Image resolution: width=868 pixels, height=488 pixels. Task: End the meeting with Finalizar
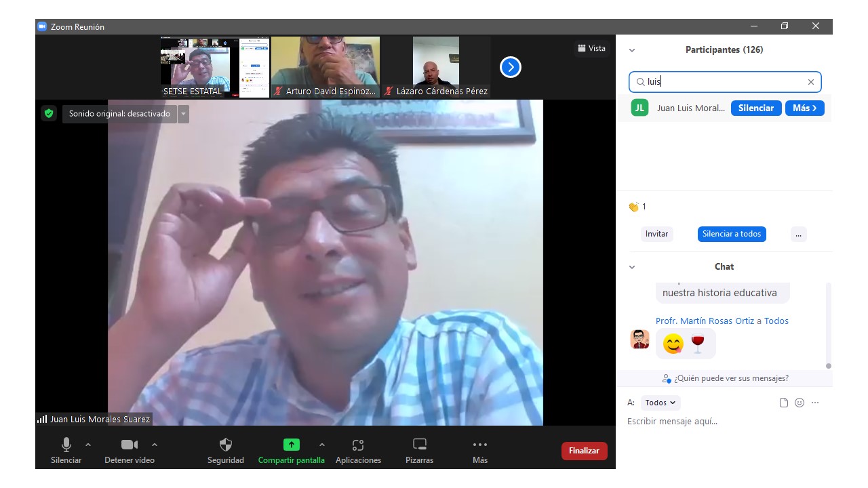point(585,451)
